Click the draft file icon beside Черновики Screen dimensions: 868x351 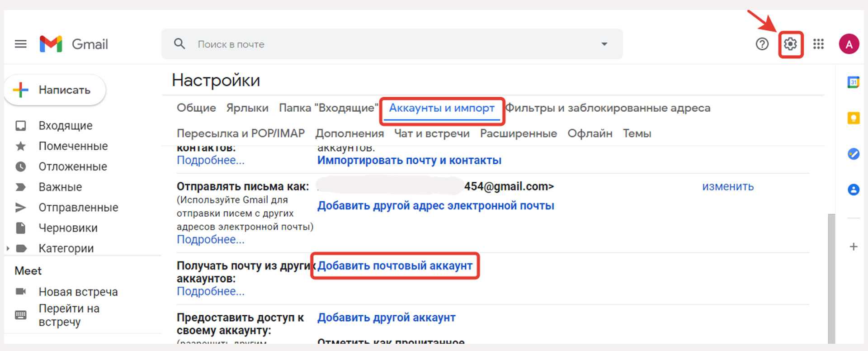(20, 228)
